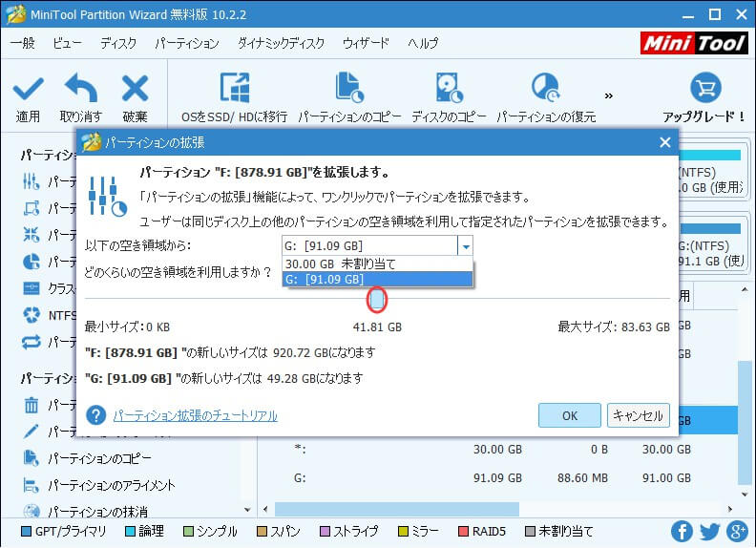
Task: Open the ウィザード menu
Action: point(366,43)
